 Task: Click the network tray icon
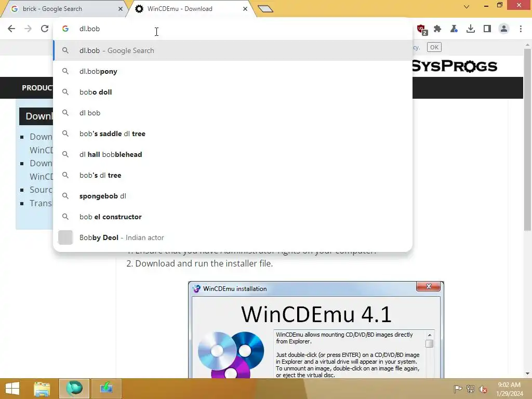pos(471,389)
